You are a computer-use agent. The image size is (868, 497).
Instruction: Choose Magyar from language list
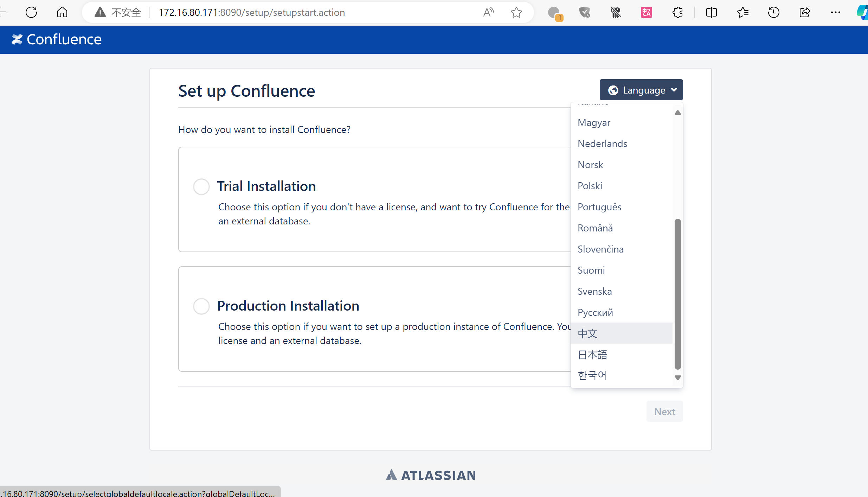pyautogui.click(x=621, y=122)
